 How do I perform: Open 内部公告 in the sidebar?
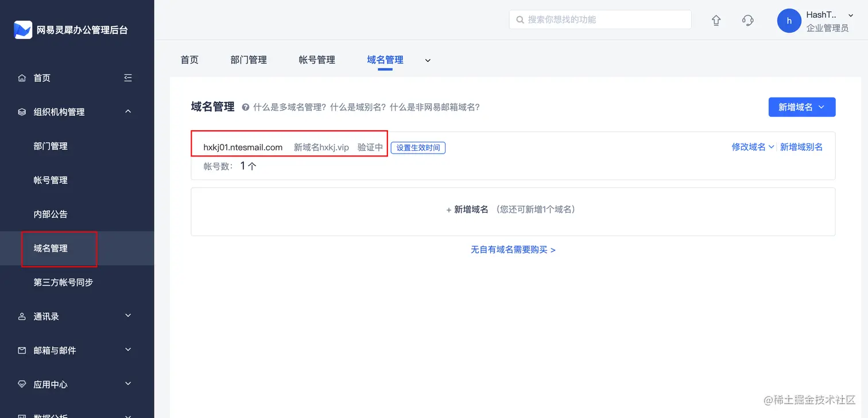(51, 214)
